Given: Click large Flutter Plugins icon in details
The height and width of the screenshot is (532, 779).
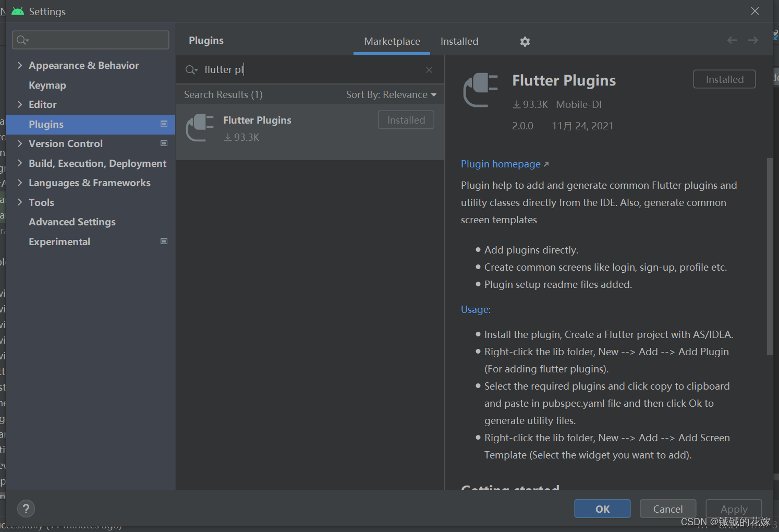Looking at the screenshot, I should [x=481, y=90].
